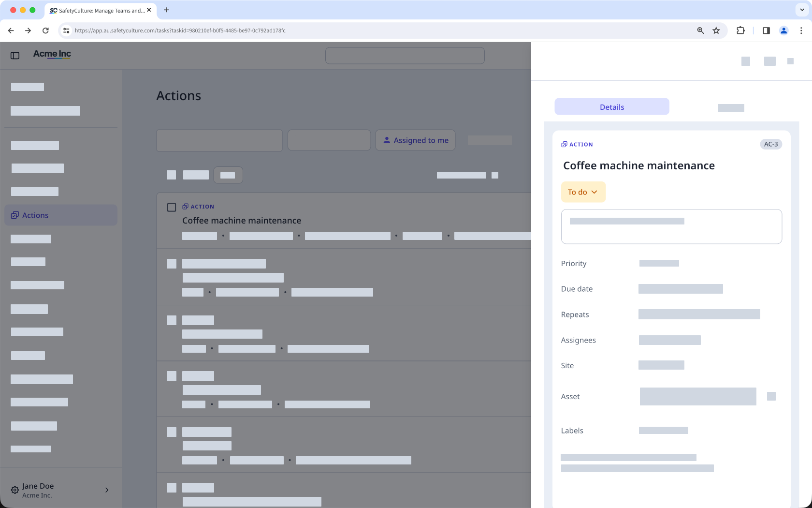Open browser extensions puzzle icon
Image resolution: width=812 pixels, height=508 pixels.
click(740, 30)
